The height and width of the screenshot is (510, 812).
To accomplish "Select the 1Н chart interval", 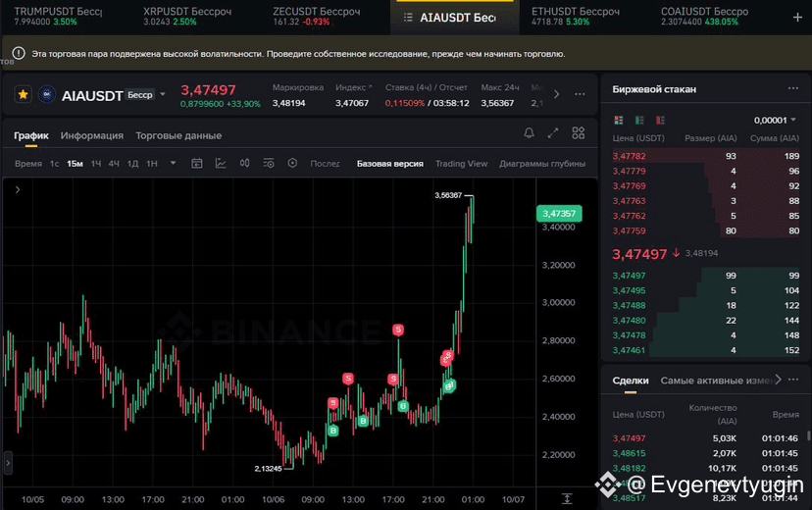I will (x=152, y=164).
